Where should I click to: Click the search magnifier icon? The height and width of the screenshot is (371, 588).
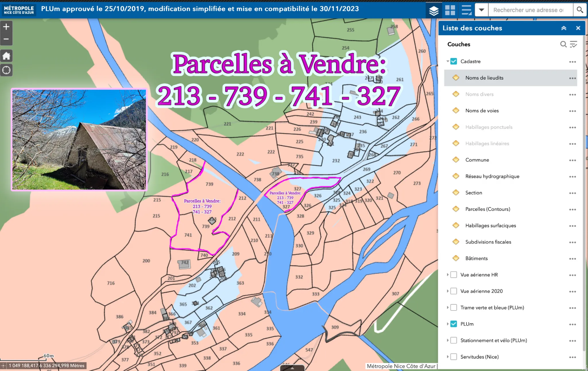(x=579, y=9)
